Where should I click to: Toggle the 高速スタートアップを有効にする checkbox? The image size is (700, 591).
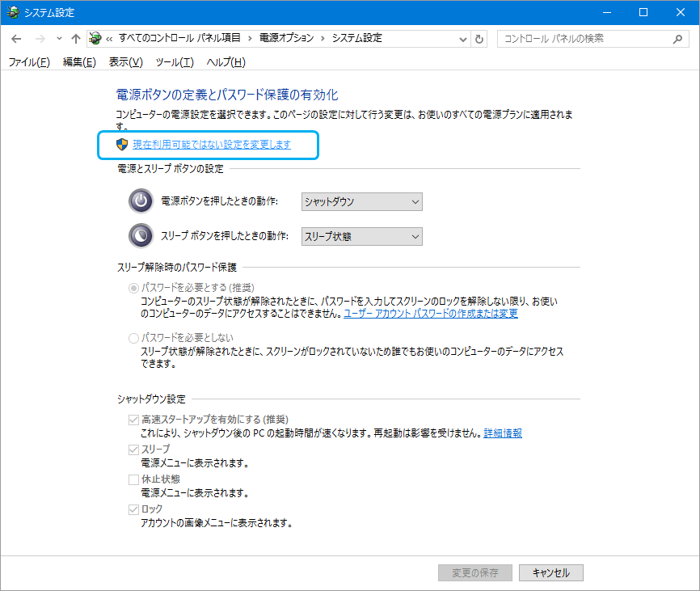pyautogui.click(x=133, y=420)
